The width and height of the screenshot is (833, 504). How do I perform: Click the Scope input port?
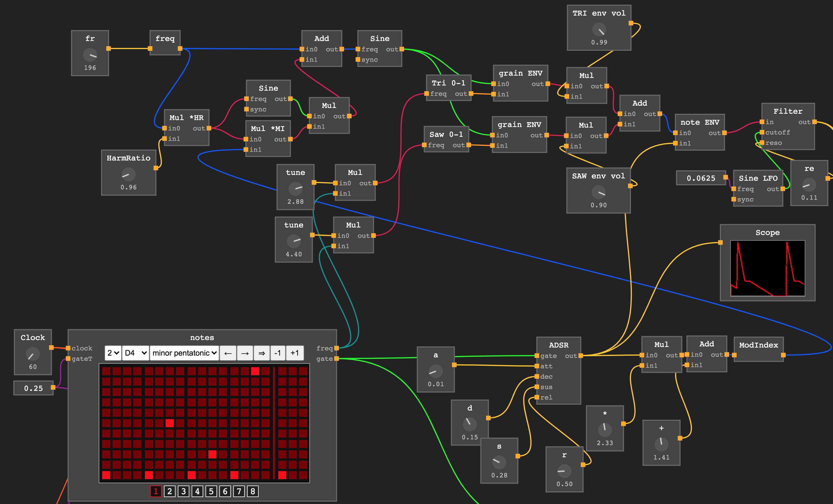pos(720,242)
